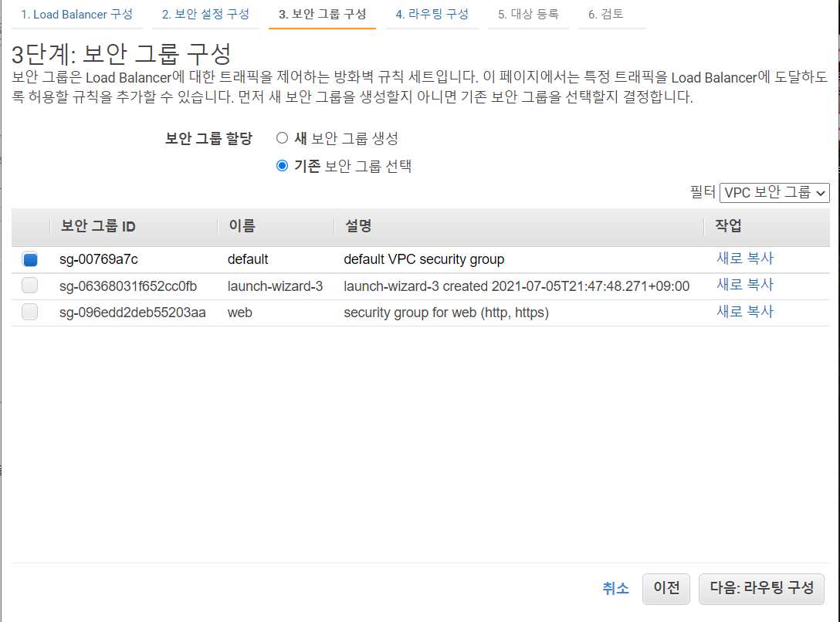Screen dimensions: 840x622
Task: Select the ID 'sg-096edd2deb55203aa'
Action: tap(132, 313)
